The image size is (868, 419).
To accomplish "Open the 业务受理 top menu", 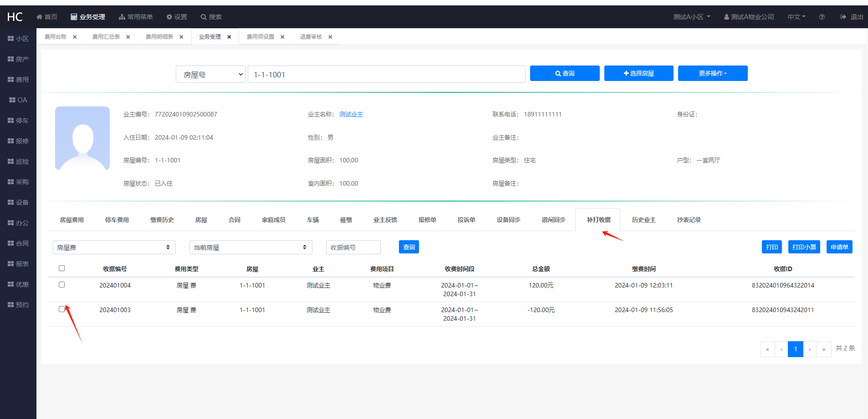I will tap(88, 17).
